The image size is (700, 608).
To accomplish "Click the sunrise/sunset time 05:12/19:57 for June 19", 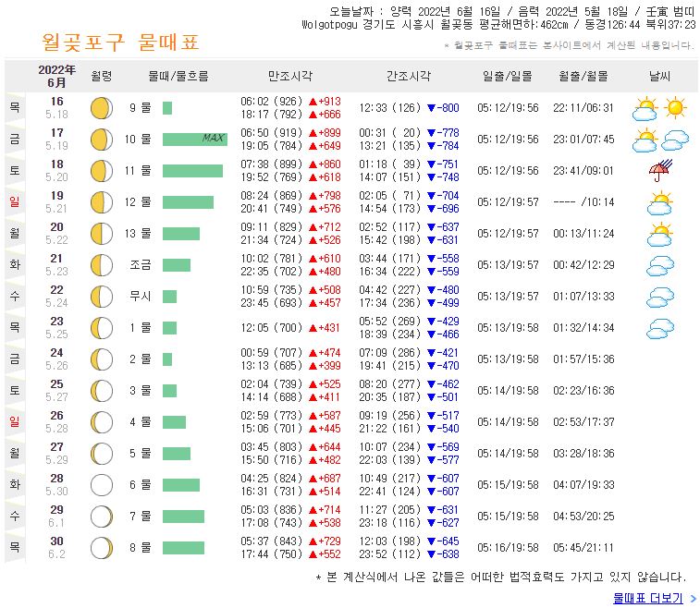I will pyautogui.click(x=508, y=202).
